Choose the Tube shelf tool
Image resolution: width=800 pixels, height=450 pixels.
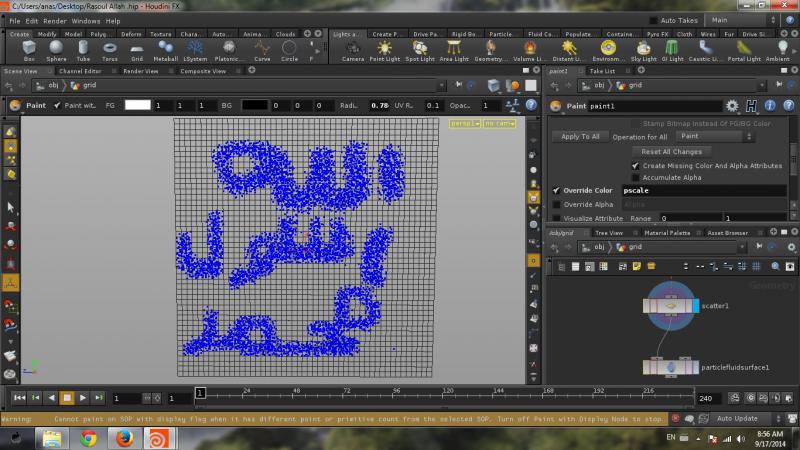coord(83,51)
